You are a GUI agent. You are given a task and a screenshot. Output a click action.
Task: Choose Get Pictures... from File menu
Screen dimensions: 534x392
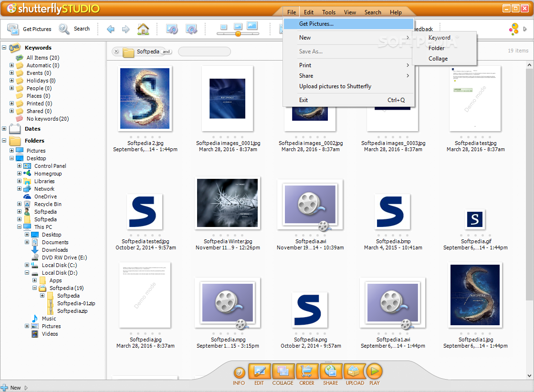point(348,24)
